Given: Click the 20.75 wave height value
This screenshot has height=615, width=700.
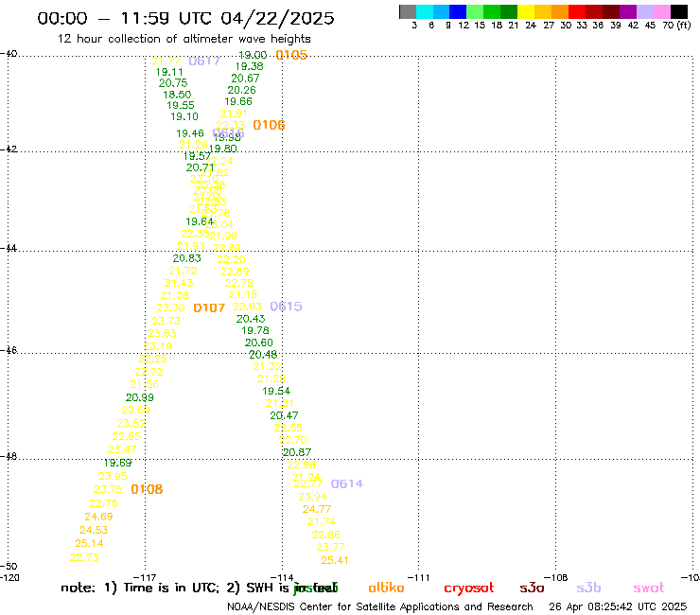Looking at the screenshot, I should [173, 83].
